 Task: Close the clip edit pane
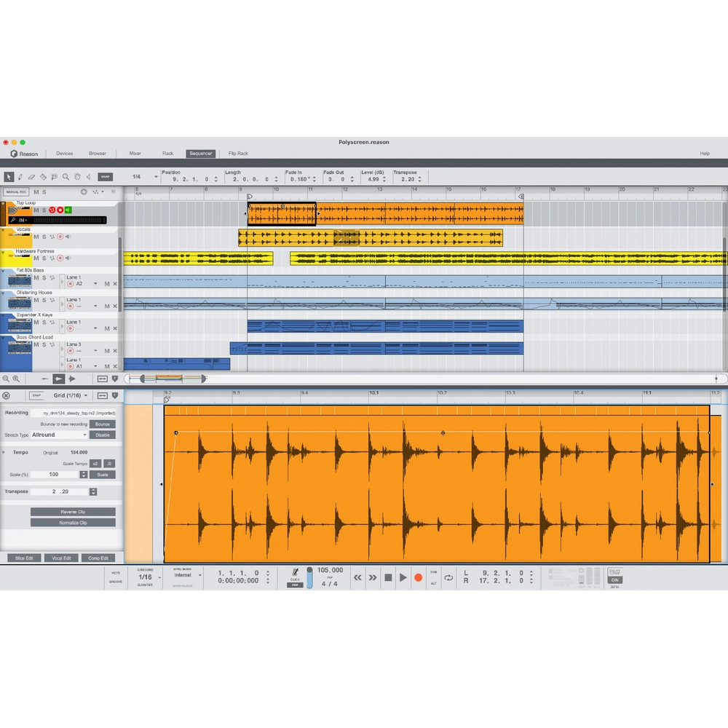[x=6, y=395]
